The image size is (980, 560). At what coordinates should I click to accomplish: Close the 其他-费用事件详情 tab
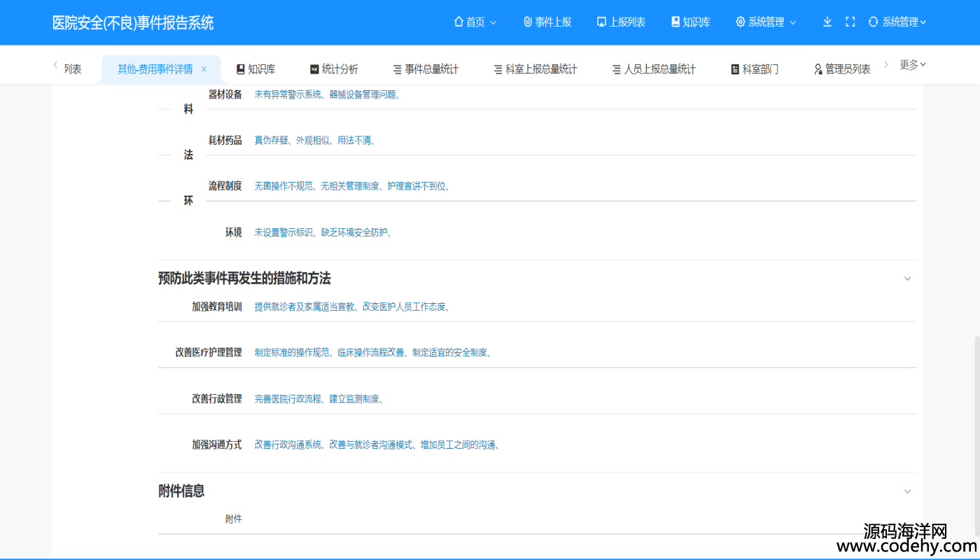click(204, 69)
